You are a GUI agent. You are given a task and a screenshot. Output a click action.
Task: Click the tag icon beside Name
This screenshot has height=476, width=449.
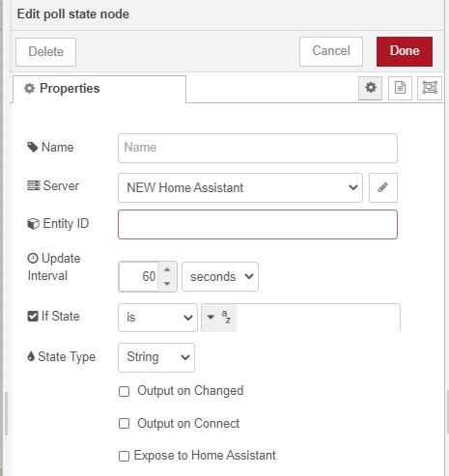pos(33,147)
